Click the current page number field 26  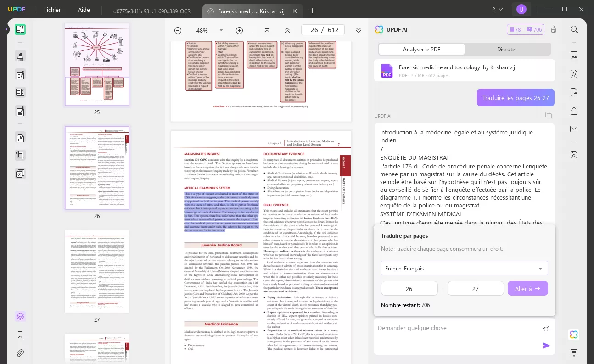click(x=314, y=30)
